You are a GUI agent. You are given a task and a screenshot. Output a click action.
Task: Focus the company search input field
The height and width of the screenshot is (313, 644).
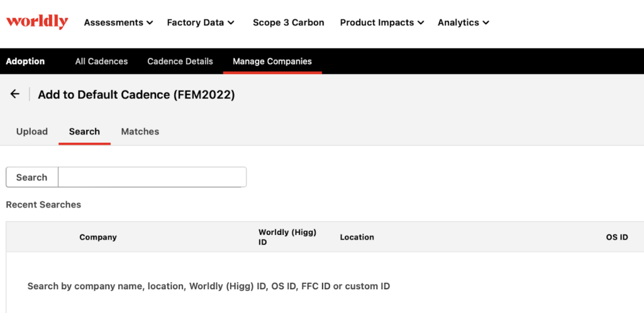152,177
